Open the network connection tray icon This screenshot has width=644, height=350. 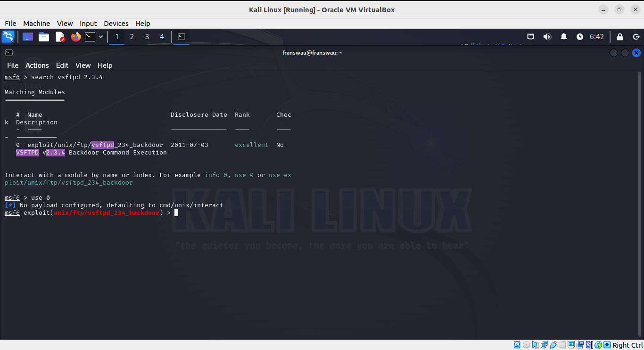[531, 37]
